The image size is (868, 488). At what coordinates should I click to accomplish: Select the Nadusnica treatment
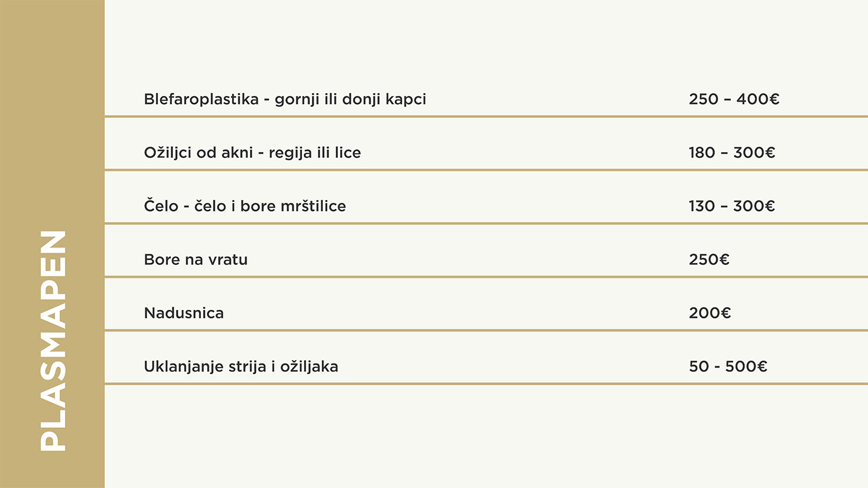coord(183,313)
